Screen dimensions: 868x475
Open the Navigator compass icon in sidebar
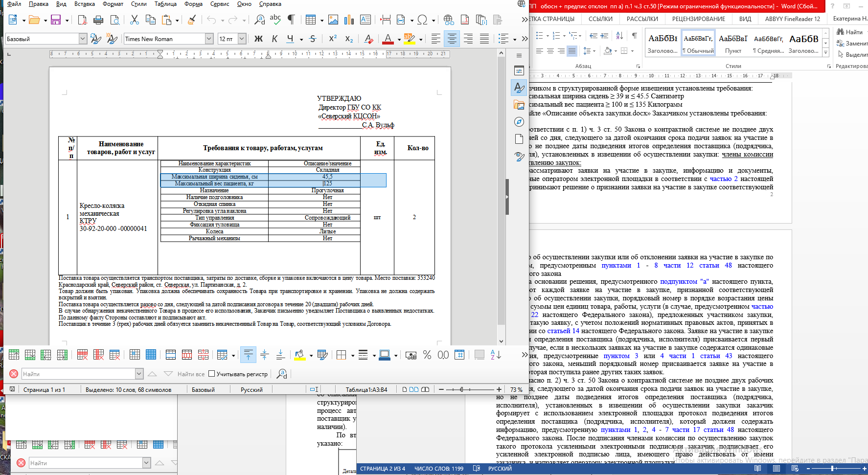519,122
